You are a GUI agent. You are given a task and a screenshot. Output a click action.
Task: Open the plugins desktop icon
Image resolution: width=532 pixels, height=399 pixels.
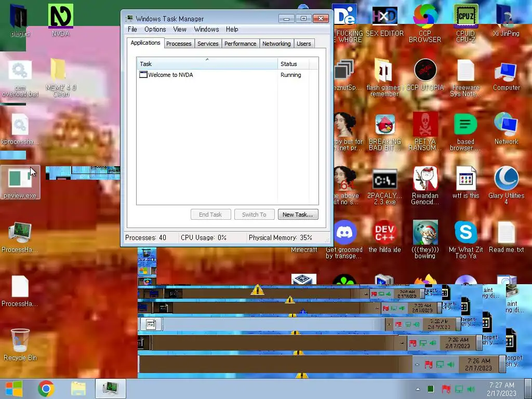click(20, 20)
